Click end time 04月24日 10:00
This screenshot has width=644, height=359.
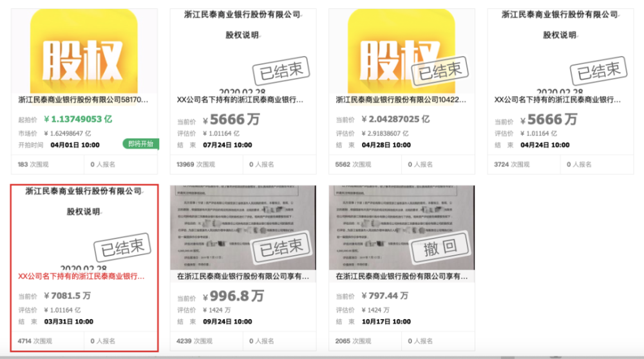click(x=545, y=145)
